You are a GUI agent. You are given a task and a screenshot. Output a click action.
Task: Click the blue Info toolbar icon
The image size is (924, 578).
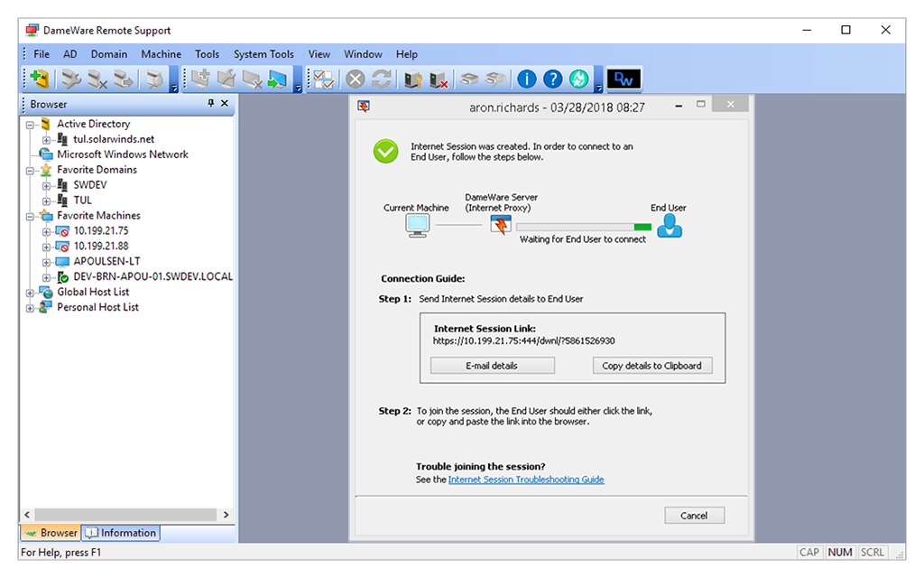pos(526,79)
